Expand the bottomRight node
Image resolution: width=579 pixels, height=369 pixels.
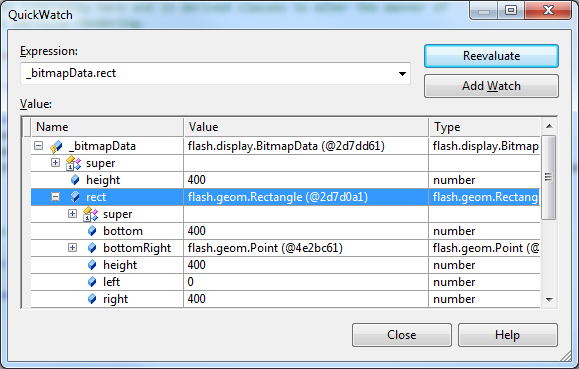click(72, 247)
